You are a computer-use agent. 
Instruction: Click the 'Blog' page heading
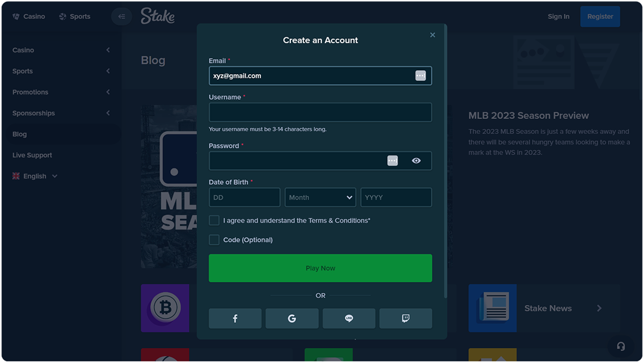click(x=153, y=60)
